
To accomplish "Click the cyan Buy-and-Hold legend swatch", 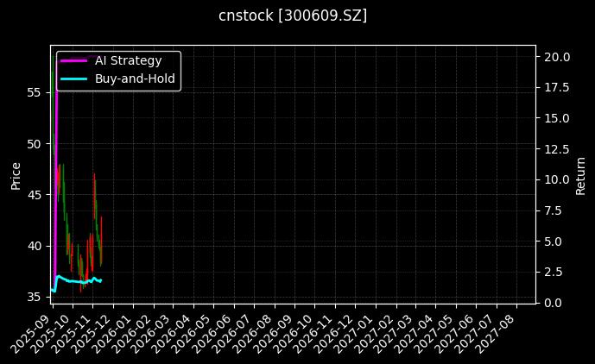I will point(74,78).
